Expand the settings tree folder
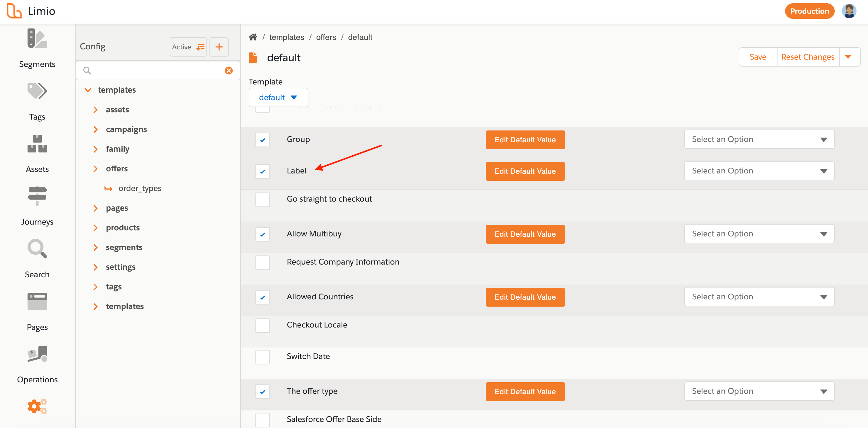The image size is (868, 428). (95, 267)
